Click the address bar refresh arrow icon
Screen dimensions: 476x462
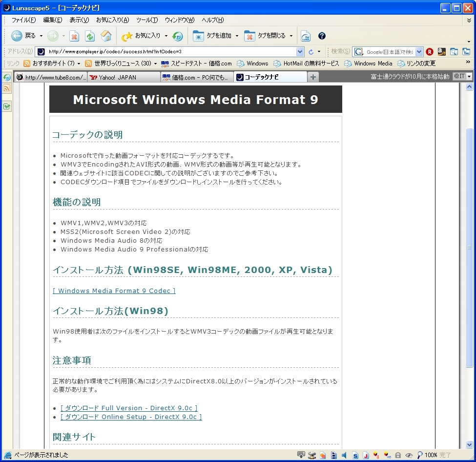pyautogui.click(x=311, y=52)
